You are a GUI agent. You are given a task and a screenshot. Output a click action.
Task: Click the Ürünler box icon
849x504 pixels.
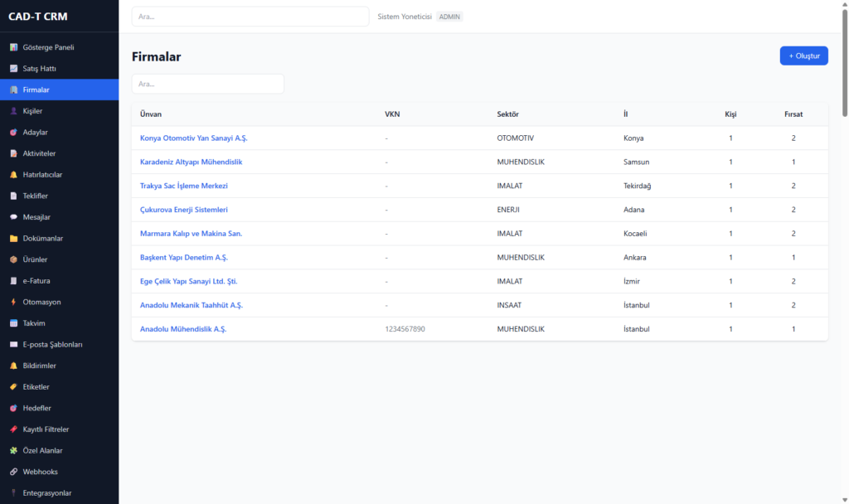click(13, 259)
